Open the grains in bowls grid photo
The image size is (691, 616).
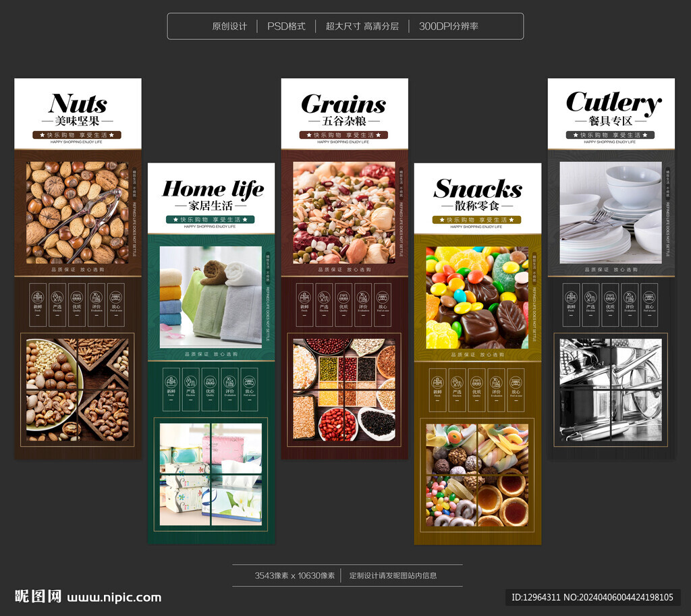coord(344,390)
